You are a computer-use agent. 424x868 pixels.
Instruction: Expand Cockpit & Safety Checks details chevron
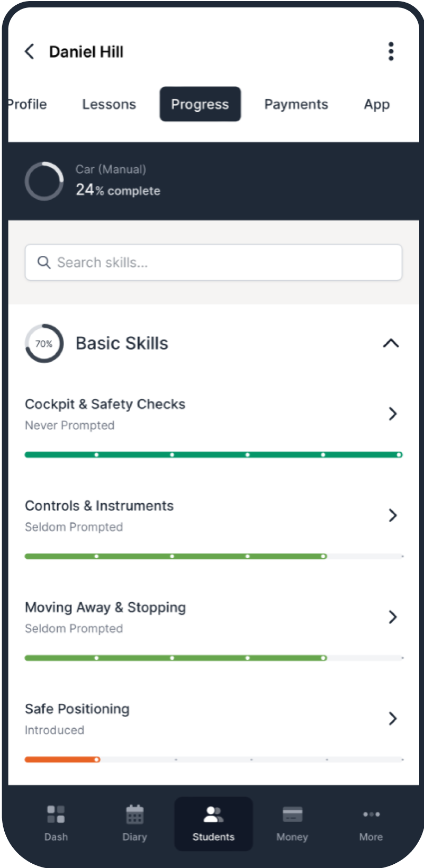pyautogui.click(x=392, y=414)
